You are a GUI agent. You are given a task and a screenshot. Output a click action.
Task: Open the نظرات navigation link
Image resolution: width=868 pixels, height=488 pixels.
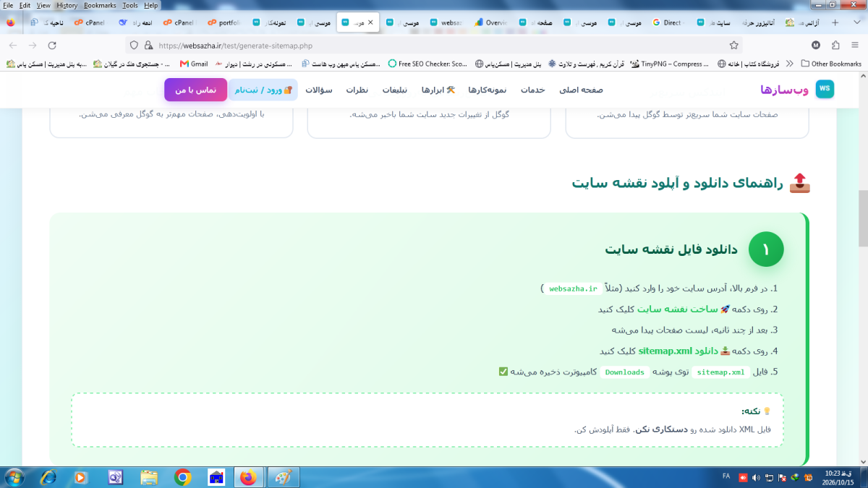pos(357,90)
